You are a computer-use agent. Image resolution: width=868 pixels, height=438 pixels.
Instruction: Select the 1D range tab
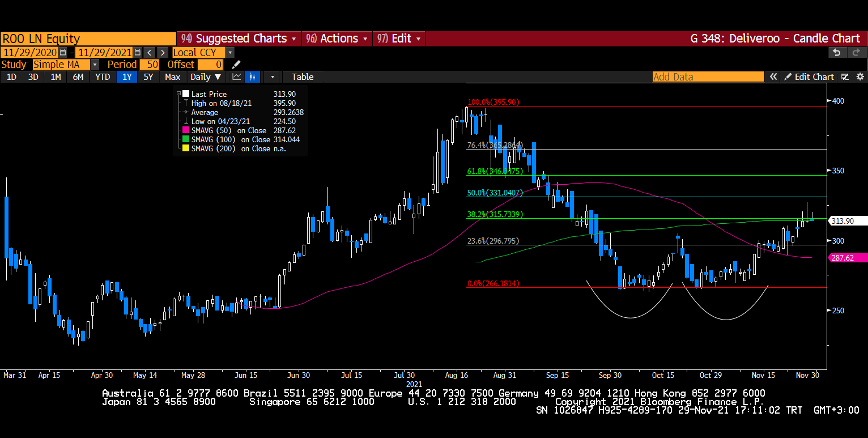point(11,77)
